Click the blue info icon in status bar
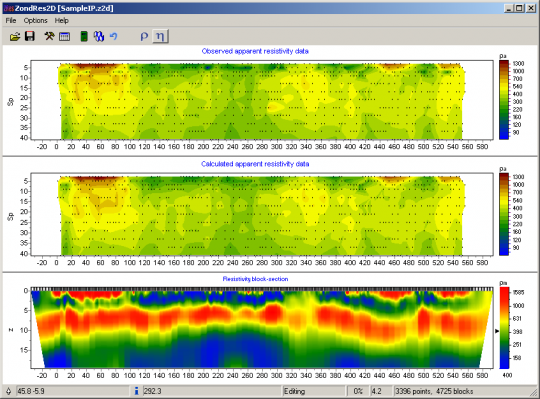540x399 pixels. pos(136,391)
